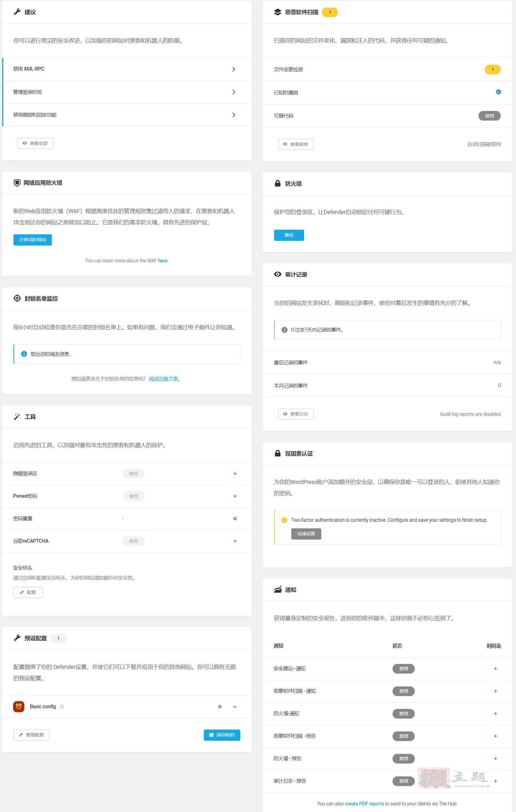Open the create PDF reports link
Image resolution: width=516 pixels, height=812 pixels.
click(x=364, y=804)
